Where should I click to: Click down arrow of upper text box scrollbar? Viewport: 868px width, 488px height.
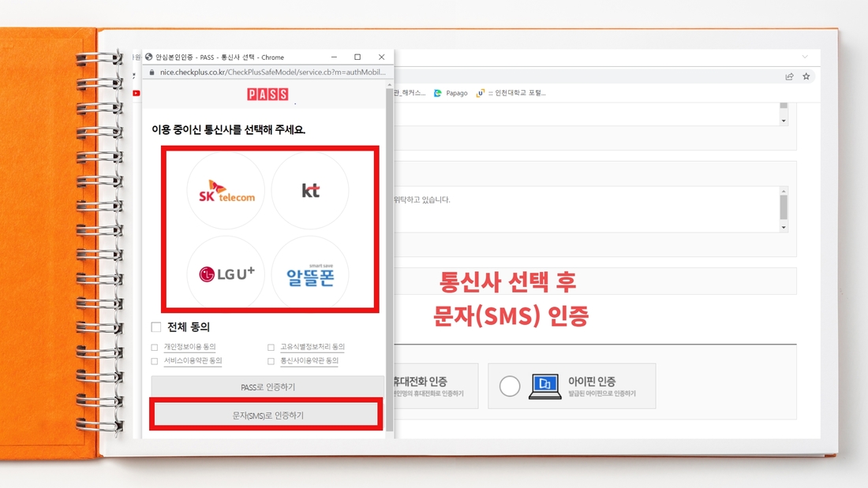(784, 121)
